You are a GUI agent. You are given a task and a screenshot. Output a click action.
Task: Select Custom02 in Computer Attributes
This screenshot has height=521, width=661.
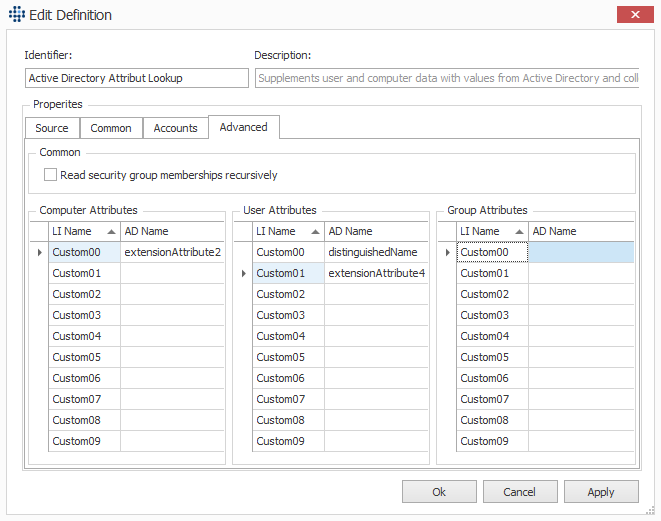point(84,294)
